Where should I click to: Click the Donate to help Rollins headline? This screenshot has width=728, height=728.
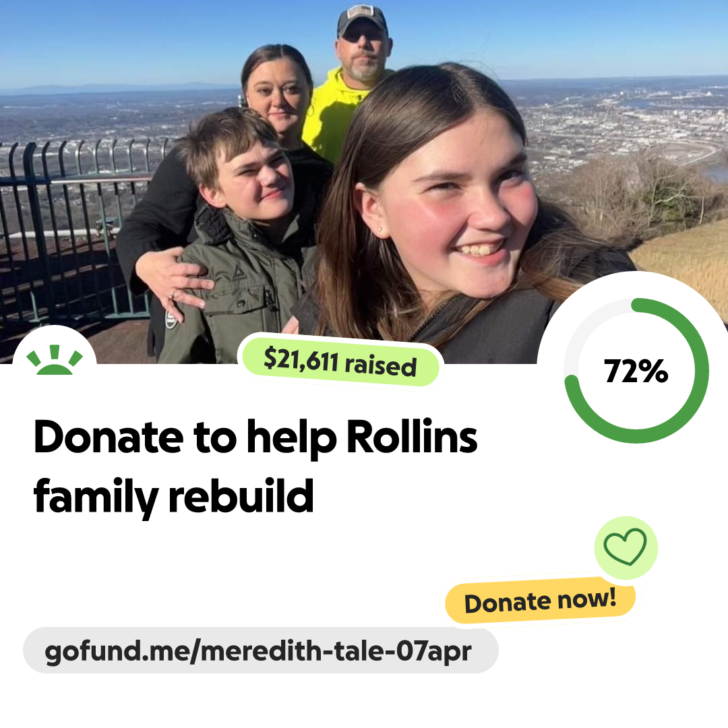pos(255,438)
